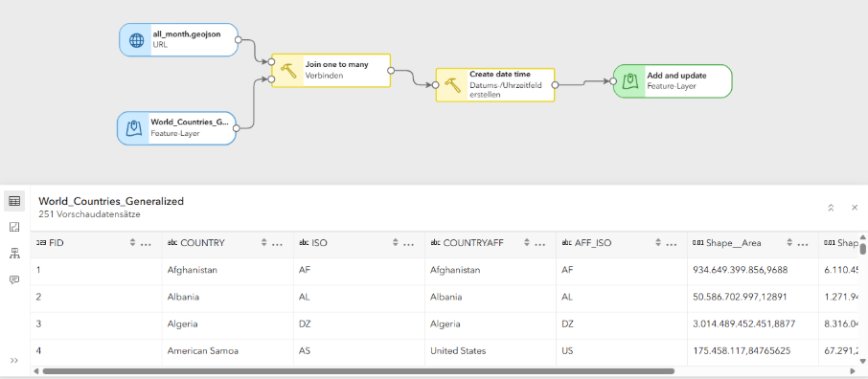The height and width of the screenshot is (379, 868).
Task: Sort by the Shape__Area column
Action: pos(790,242)
